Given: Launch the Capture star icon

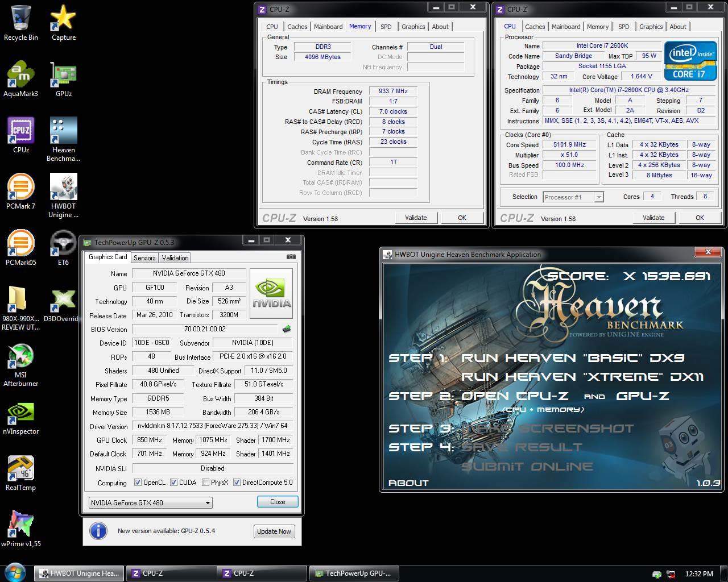Looking at the screenshot, I should 64,23.
